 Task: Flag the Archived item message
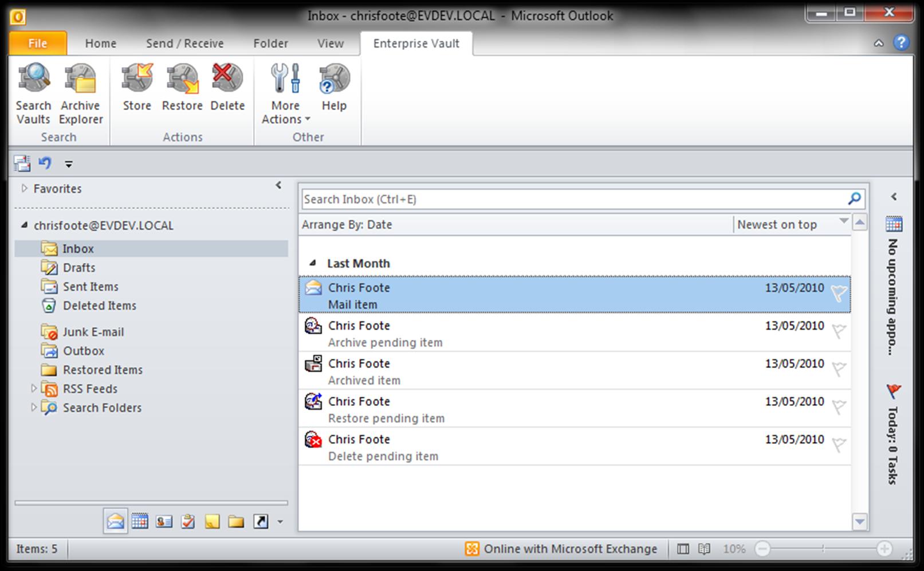click(x=839, y=369)
